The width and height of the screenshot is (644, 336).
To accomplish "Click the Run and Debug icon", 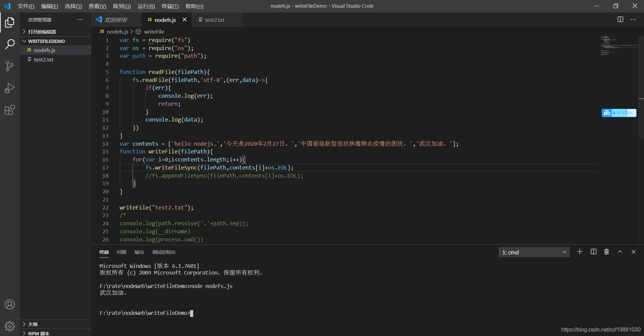I will click(10, 88).
